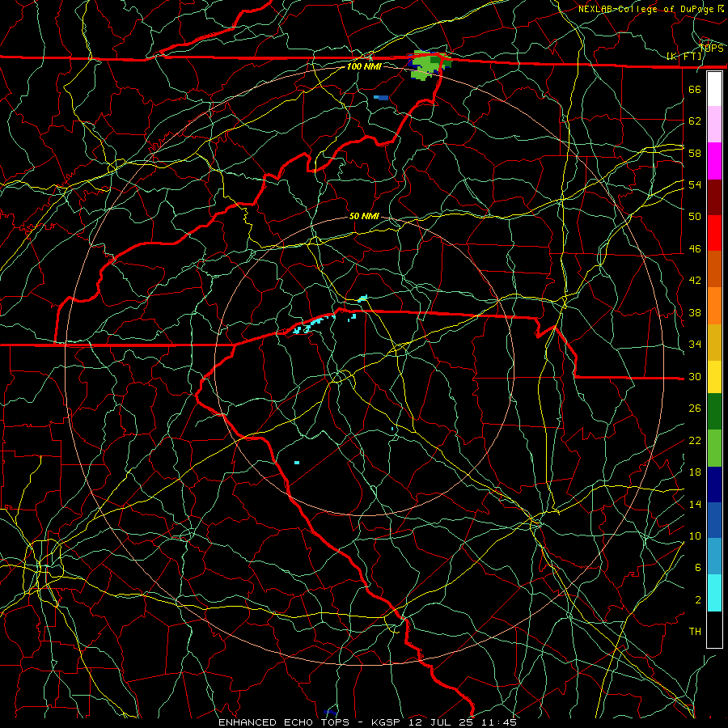This screenshot has height=728, width=728.
Task: Click the '100 NMI' range ring label
Action: [364, 66]
